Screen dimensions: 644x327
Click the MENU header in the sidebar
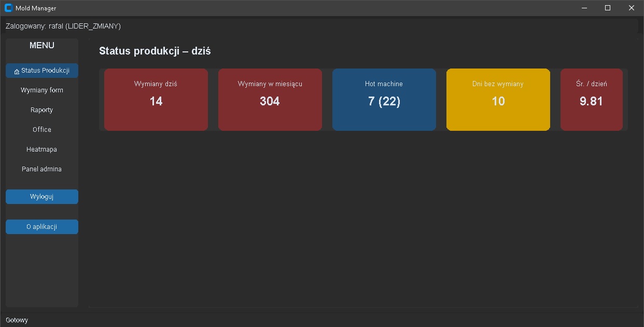(x=42, y=46)
